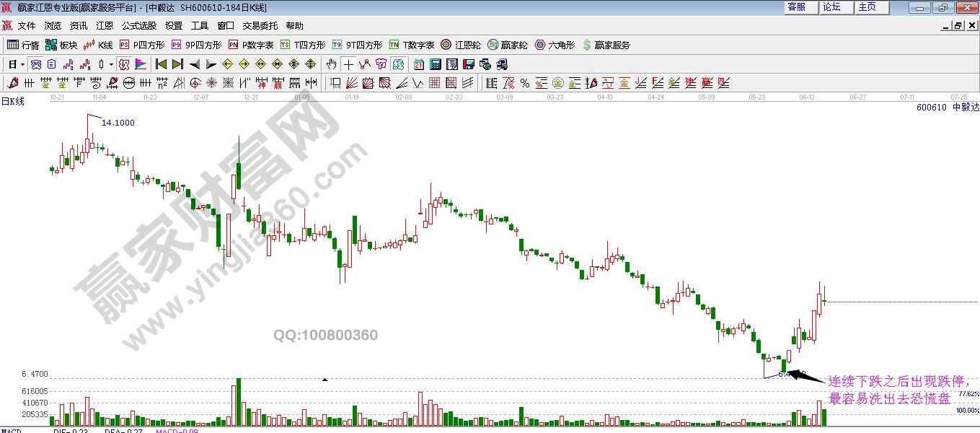Expand the 日 period dropdown arrow

pyautogui.click(x=22, y=64)
